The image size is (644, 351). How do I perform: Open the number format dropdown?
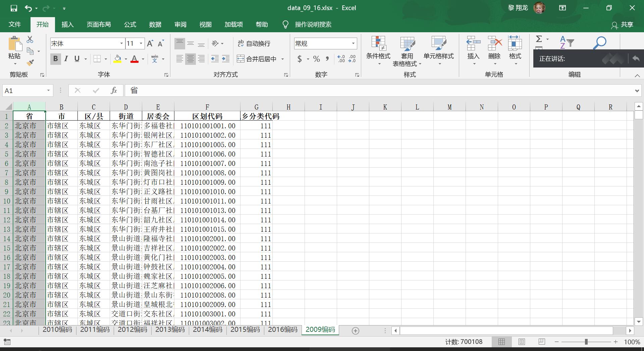coord(353,43)
